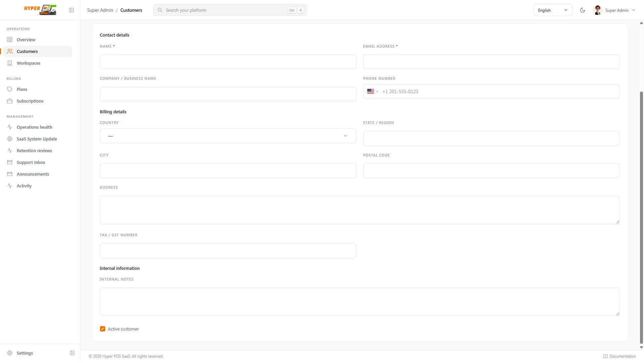
Task: Focus the search your platform box
Action: (230, 10)
